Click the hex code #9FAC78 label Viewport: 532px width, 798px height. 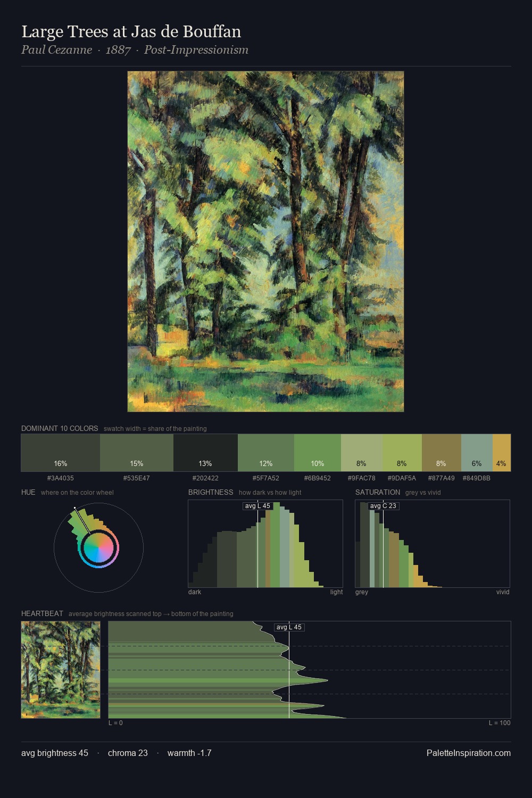coord(362,478)
